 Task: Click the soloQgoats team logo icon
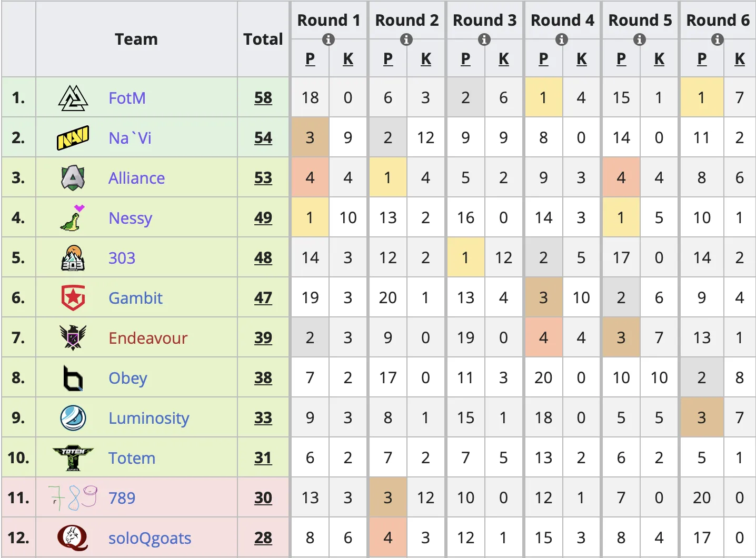[73, 538]
